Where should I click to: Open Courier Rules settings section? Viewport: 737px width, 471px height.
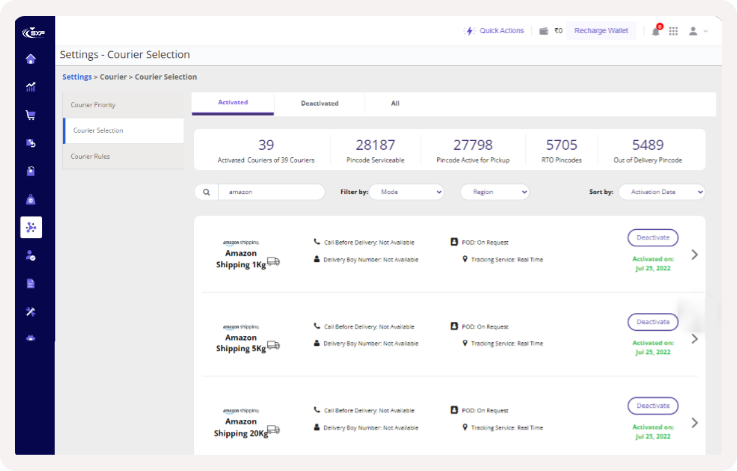(123, 157)
